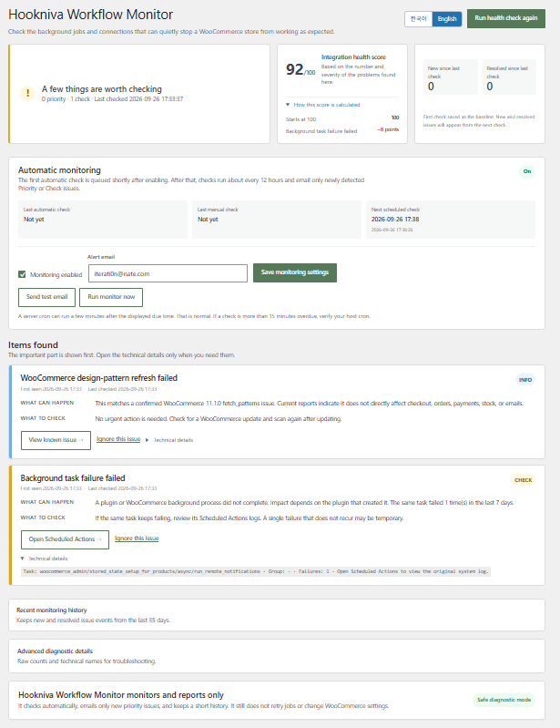The image size is (560, 728).
Task: Run health check again
Action: [x=505, y=18]
